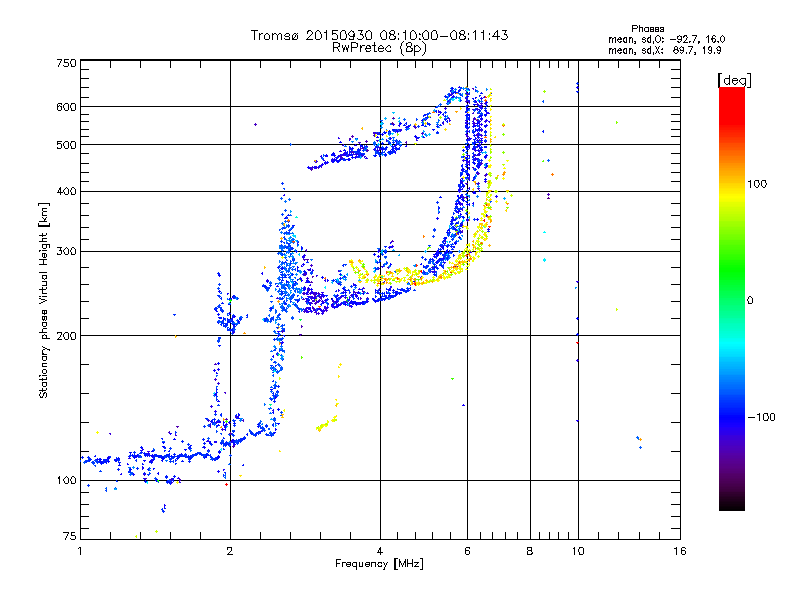Click the plot title 'Tromsø 20150930 08:10:00-08:11:43'
The width and height of the screenshot is (800, 600).
(379, 35)
